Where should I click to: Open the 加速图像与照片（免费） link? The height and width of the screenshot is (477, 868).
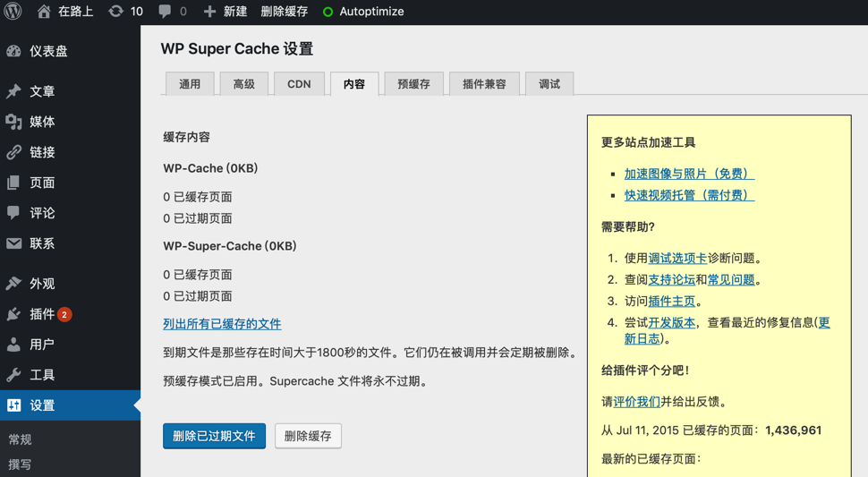689,174
